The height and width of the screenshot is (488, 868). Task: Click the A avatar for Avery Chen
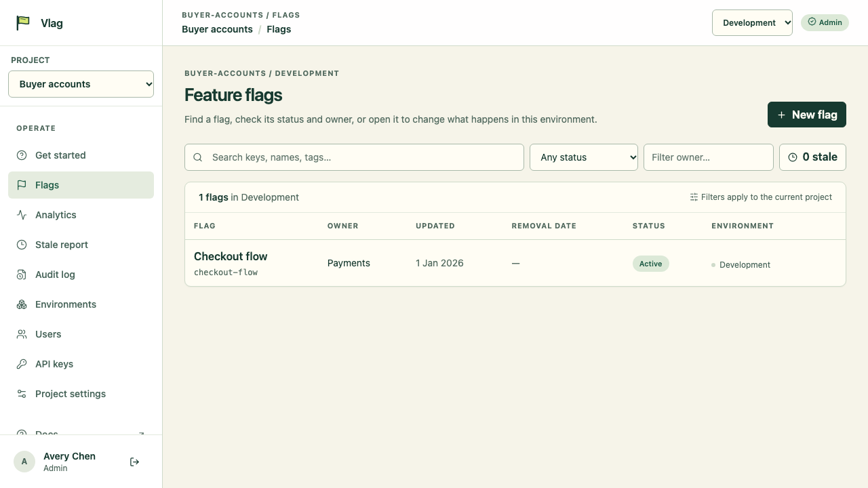pyautogui.click(x=24, y=462)
